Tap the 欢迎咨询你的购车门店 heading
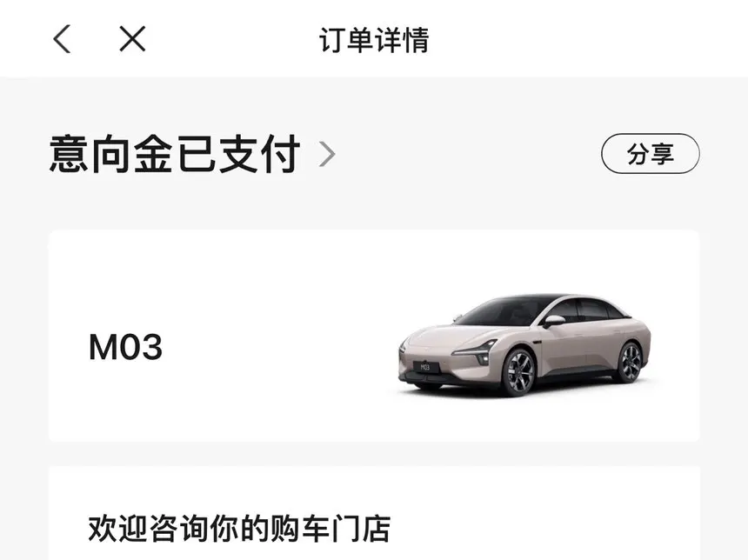This screenshot has height=560, width=748. (239, 528)
